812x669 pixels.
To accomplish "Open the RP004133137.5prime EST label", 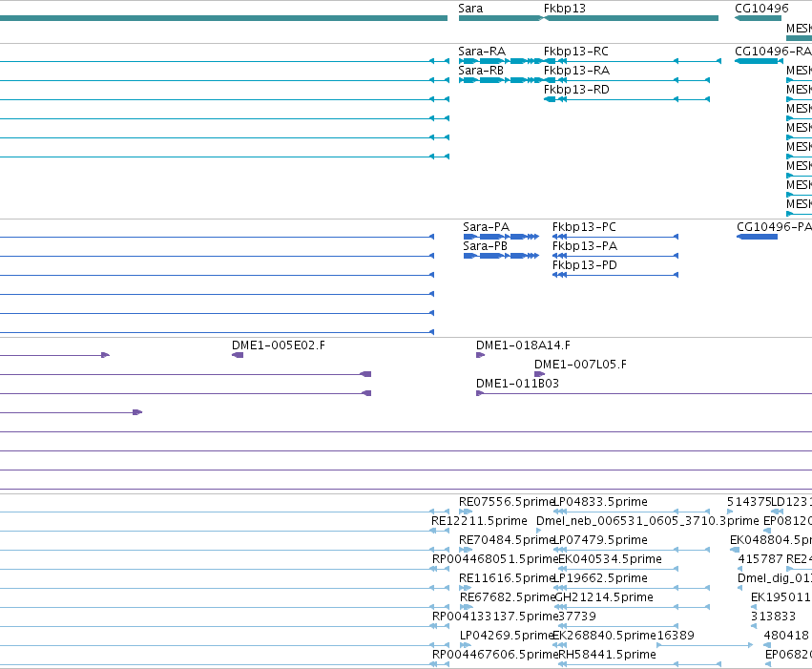I will pyautogui.click(x=495, y=617).
